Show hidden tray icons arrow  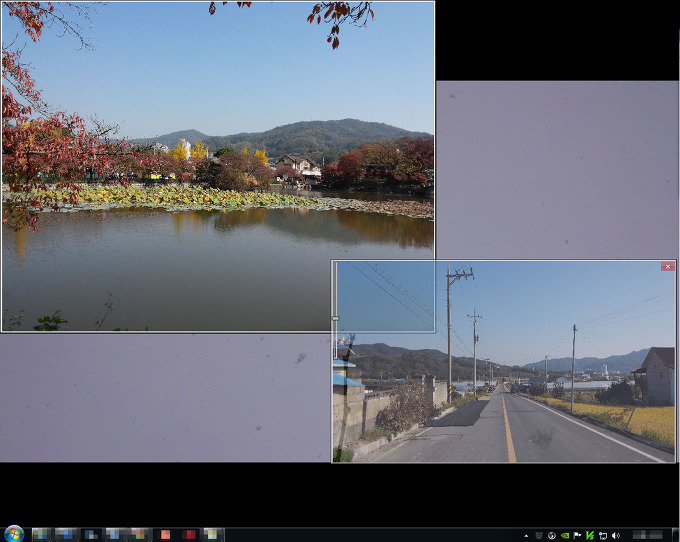pyautogui.click(x=526, y=536)
